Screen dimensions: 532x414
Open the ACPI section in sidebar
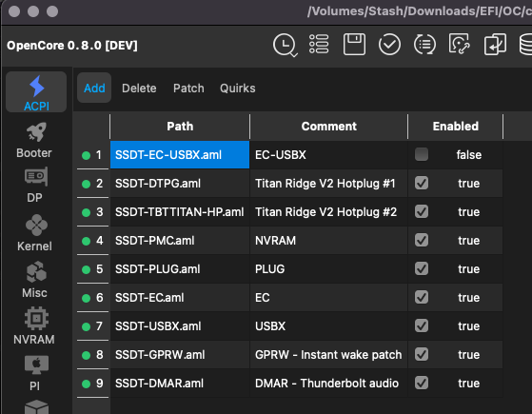(x=36, y=92)
